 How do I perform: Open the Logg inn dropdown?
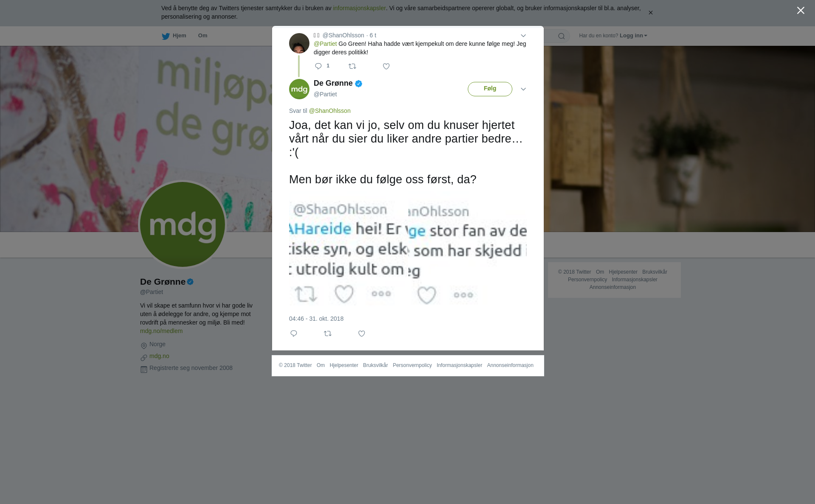tap(633, 36)
